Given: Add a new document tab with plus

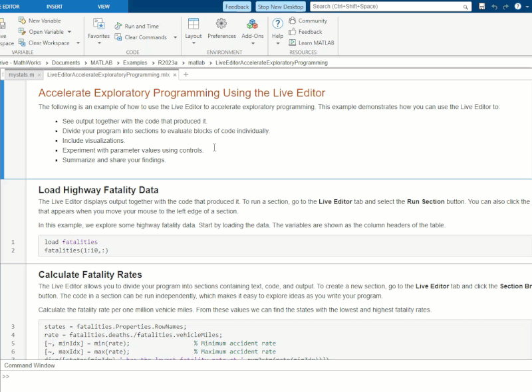Looking at the screenshot, I should pyautogui.click(x=186, y=75).
